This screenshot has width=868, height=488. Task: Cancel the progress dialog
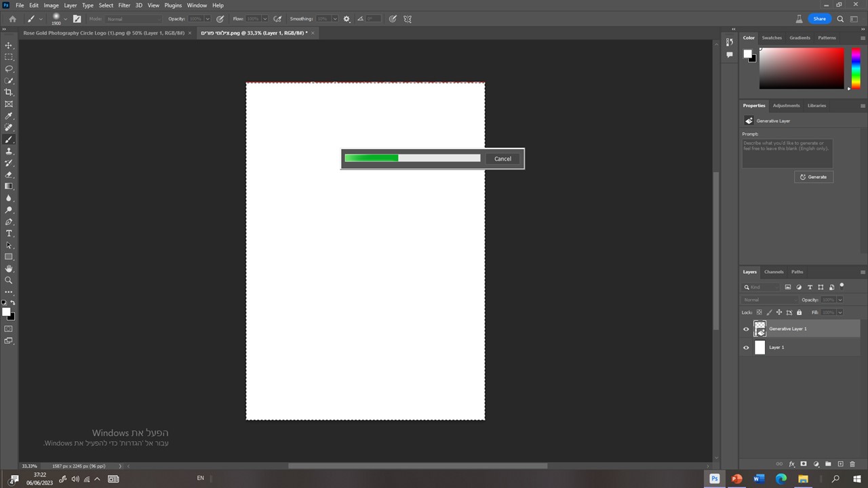(502, 159)
